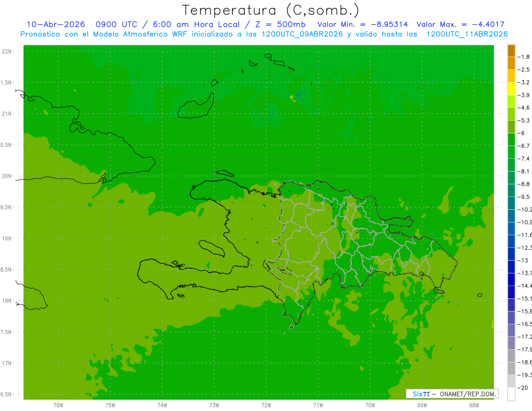Viewport: 532px width, 411px height.
Task: Pick the teal -10.2 color bar segment
Action: click(511, 204)
